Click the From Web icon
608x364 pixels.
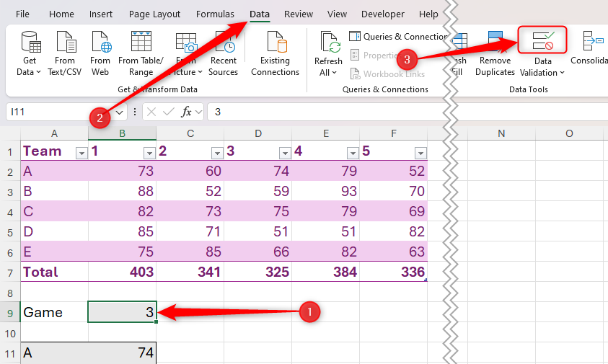click(100, 54)
